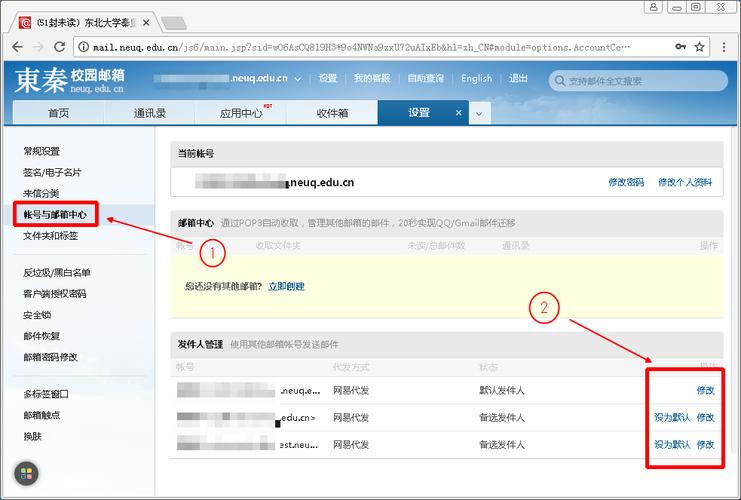741x500 pixels.
Task: Click the 修改密码 link
Action: (x=626, y=182)
